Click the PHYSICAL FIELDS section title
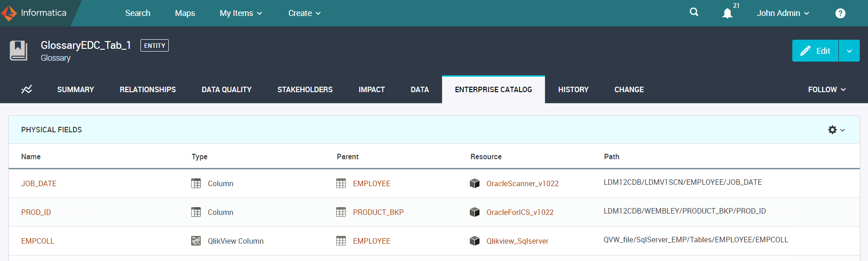Viewport: 868px width, 261px height. tap(52, 130)
